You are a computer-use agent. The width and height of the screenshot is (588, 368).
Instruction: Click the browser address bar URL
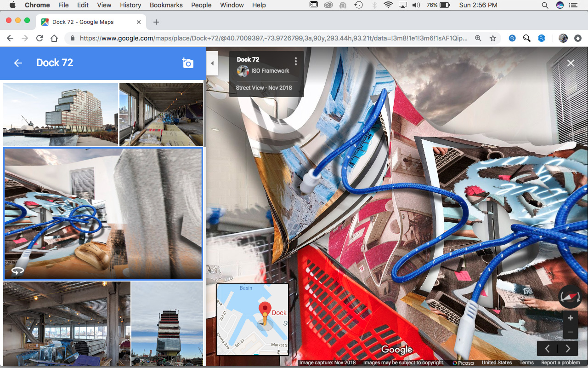tap(271, 38)
